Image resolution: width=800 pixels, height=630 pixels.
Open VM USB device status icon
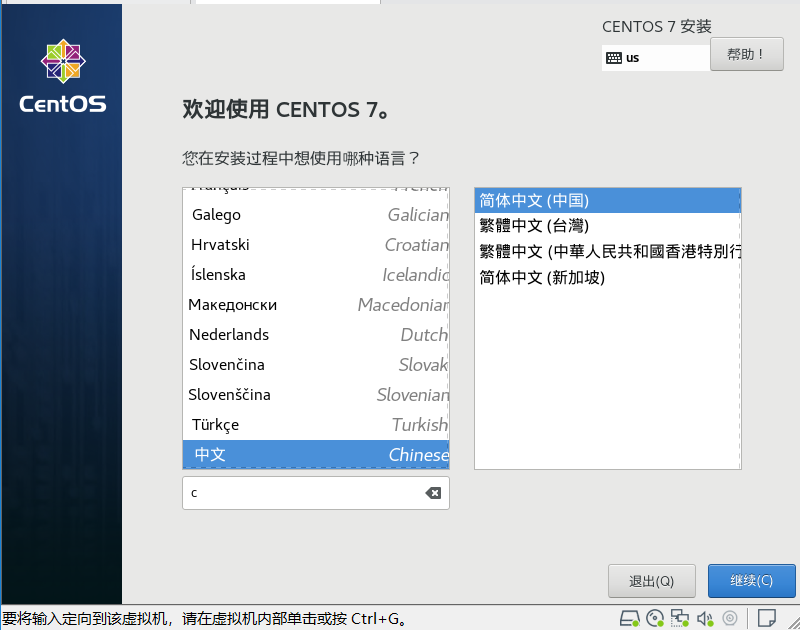click(x=730, y=618)
